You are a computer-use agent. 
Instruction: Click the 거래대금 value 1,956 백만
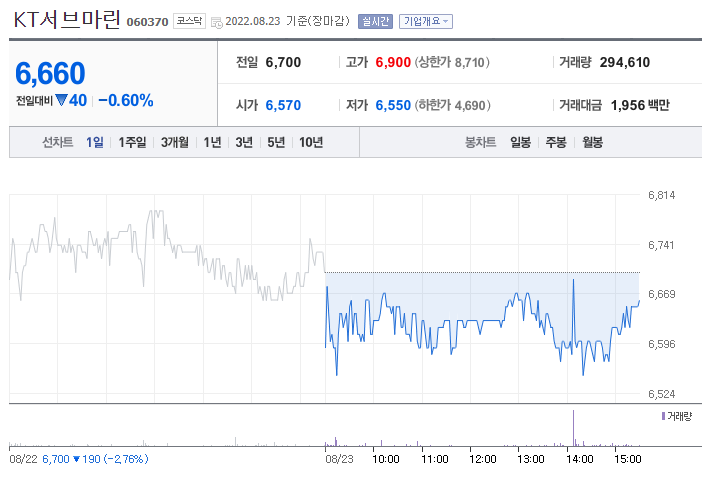tap(640, 105)
